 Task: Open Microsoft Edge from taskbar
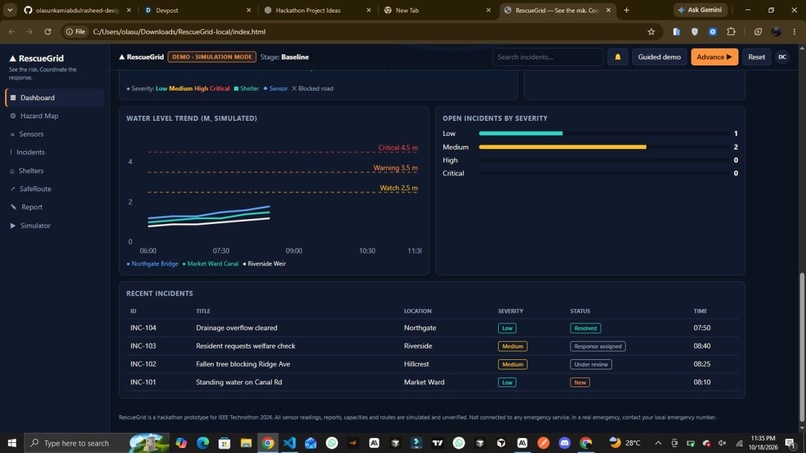pos(203,443)
